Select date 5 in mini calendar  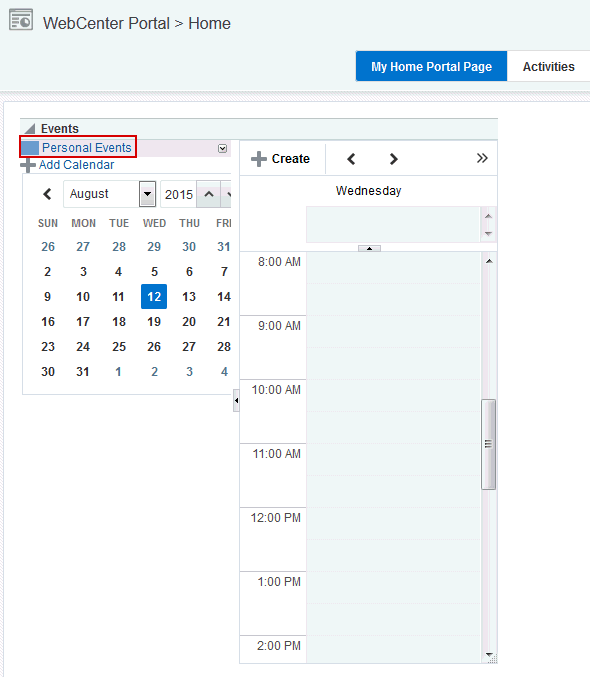[154, 272]
